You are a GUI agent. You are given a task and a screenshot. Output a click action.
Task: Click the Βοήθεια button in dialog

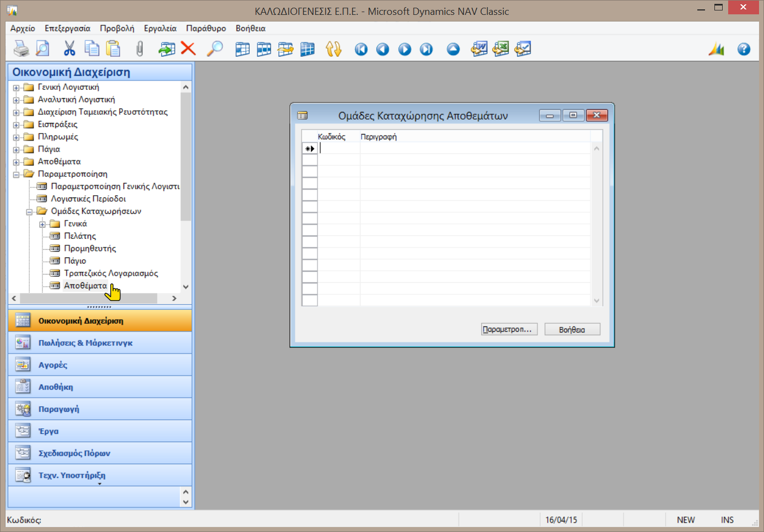(572, 329)
